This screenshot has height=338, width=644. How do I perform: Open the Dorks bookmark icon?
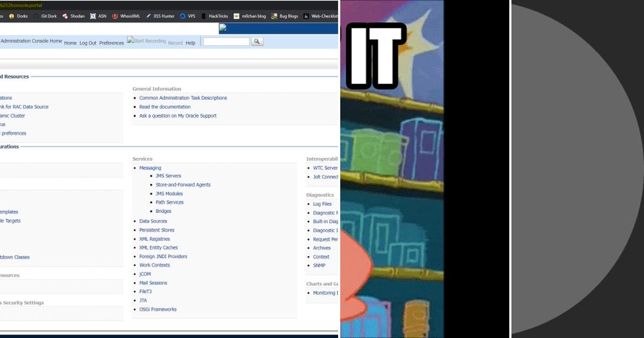point(11,16)
